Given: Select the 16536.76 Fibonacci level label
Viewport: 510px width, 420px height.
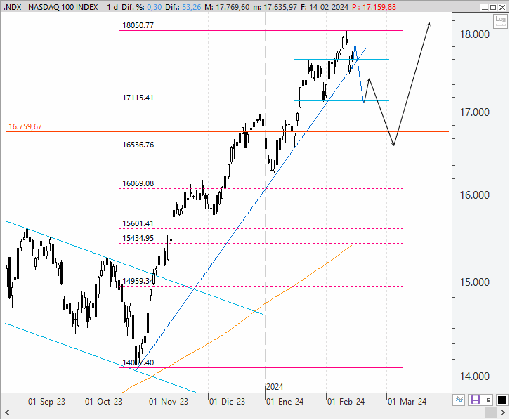Looking at the screenshot, I should pos(138,145).
